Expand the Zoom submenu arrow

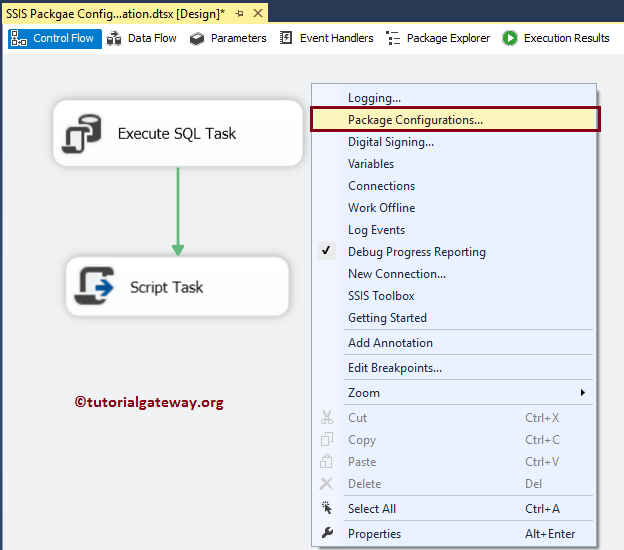click(x=583, y=392)
